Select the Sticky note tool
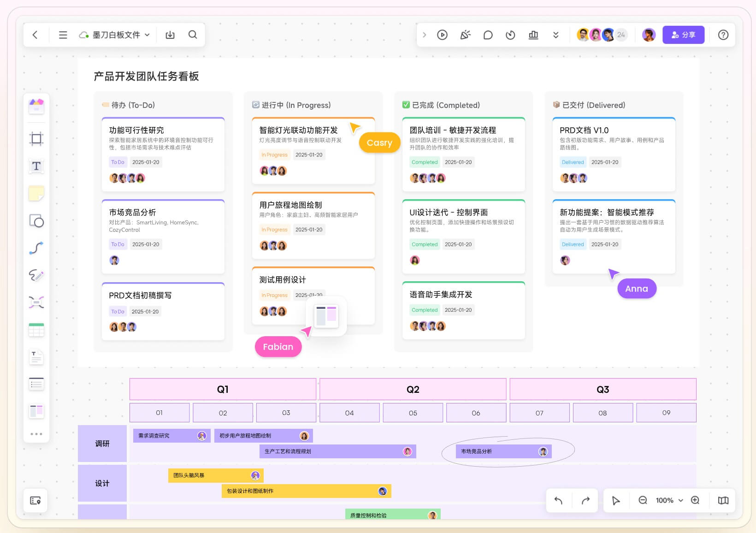The width and height of the screenshot is (756, 533). pos(36,194)
